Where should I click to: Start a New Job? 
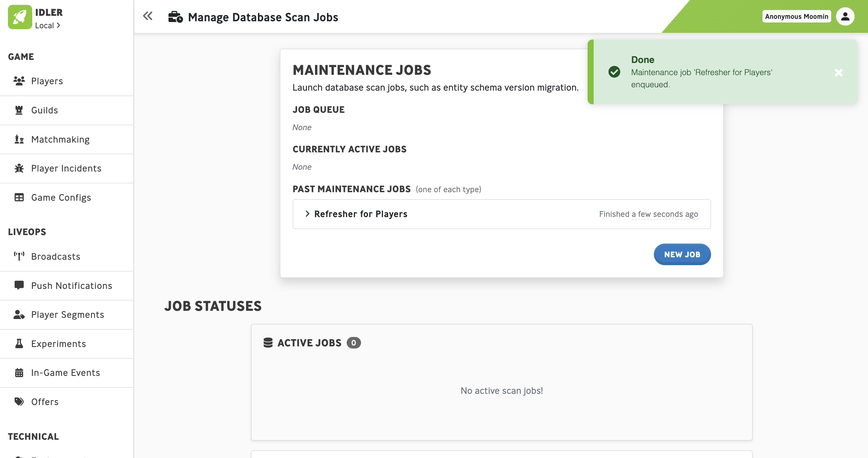(x=682, y=255)
